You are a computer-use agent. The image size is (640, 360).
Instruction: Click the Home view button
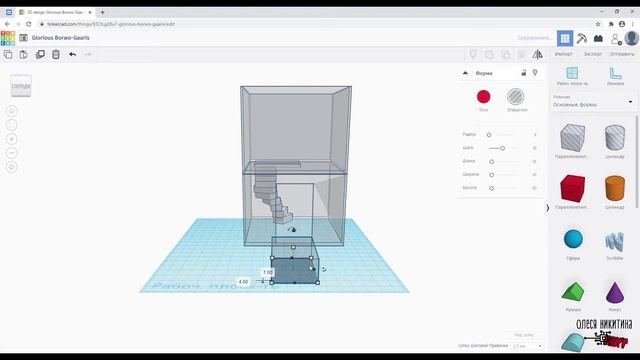(x=12, y=111)
